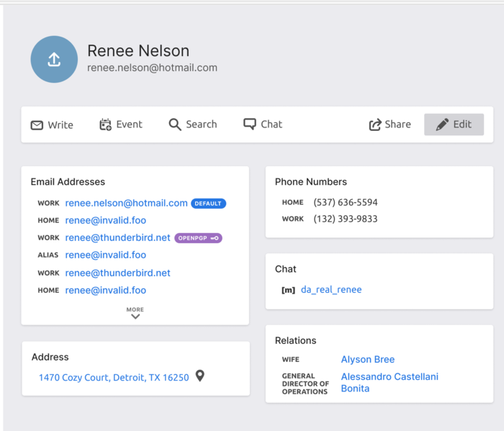Open da_real_renee chat handle
504x431 pixels.
coord(331,290)
